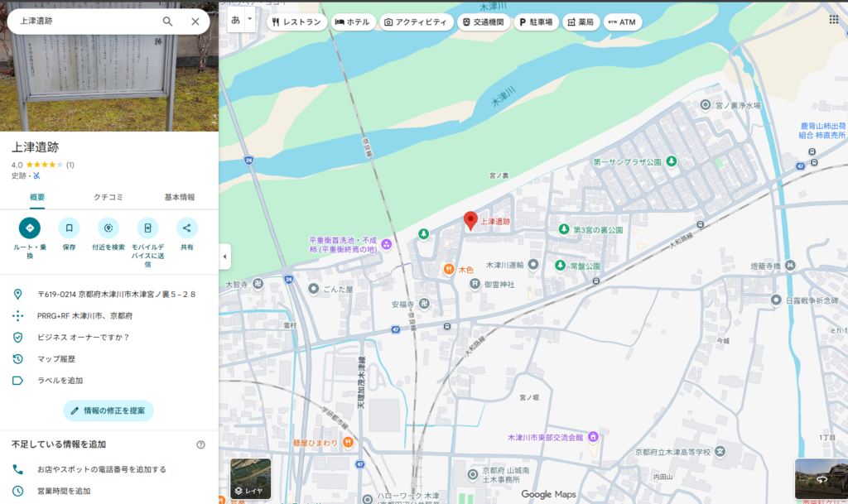Screen dimensions: 848x504
Task: Collapse the side panel arrow
Action: click(x=224, y=257)
